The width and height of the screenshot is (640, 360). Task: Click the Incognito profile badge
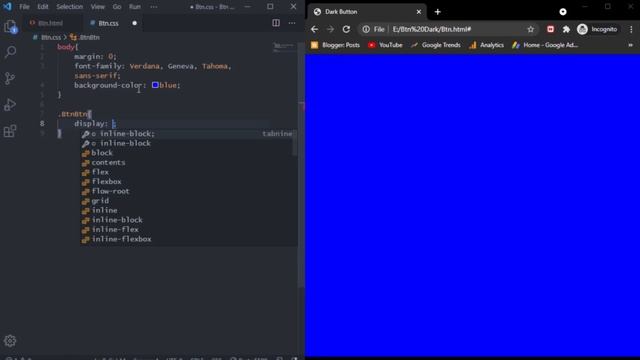coord(597,29)
